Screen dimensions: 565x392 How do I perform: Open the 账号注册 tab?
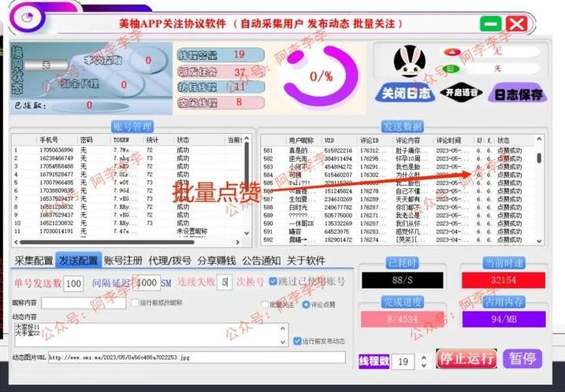tap(123, 261)
